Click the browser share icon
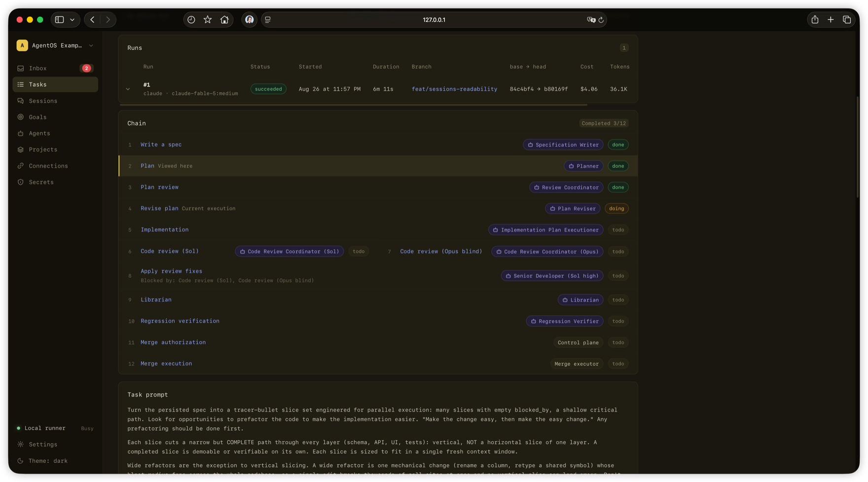 (x=815, y=20)
